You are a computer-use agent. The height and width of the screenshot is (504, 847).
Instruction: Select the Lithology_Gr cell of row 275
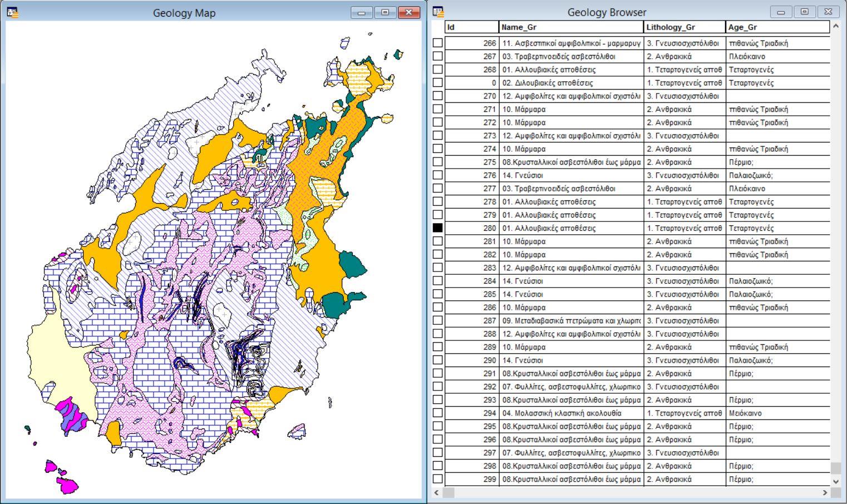coord(685,162)
